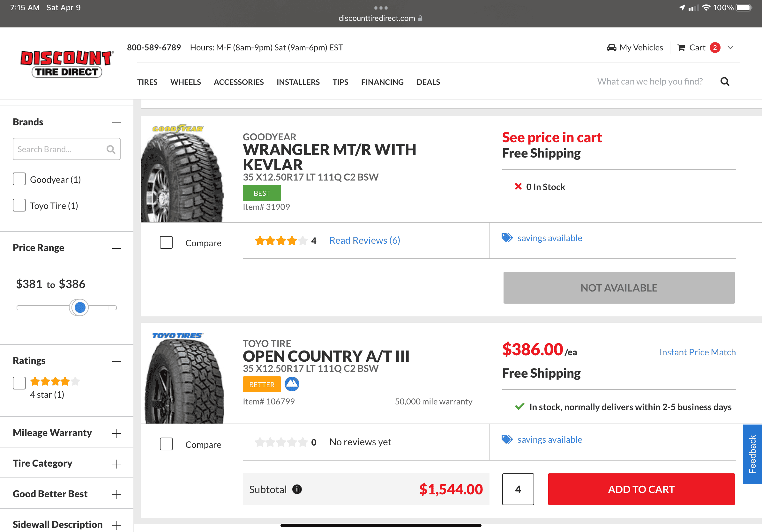
Task: Open the My Vehicles link
Action: [641, 48]
